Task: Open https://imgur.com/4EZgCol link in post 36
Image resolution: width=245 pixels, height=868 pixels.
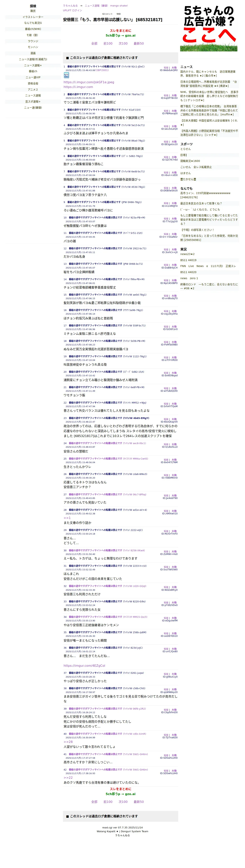Action: click(x=84, y=666)
